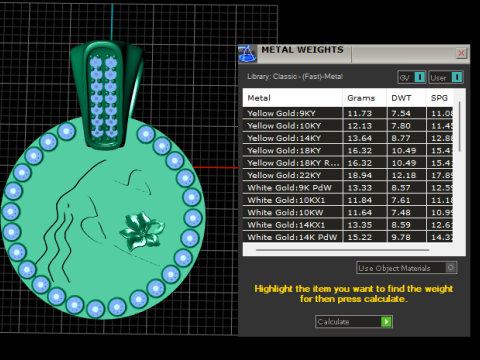
Task: Select the Yellow Gold:18KY R... row
Action: click(x=348, y=163)
